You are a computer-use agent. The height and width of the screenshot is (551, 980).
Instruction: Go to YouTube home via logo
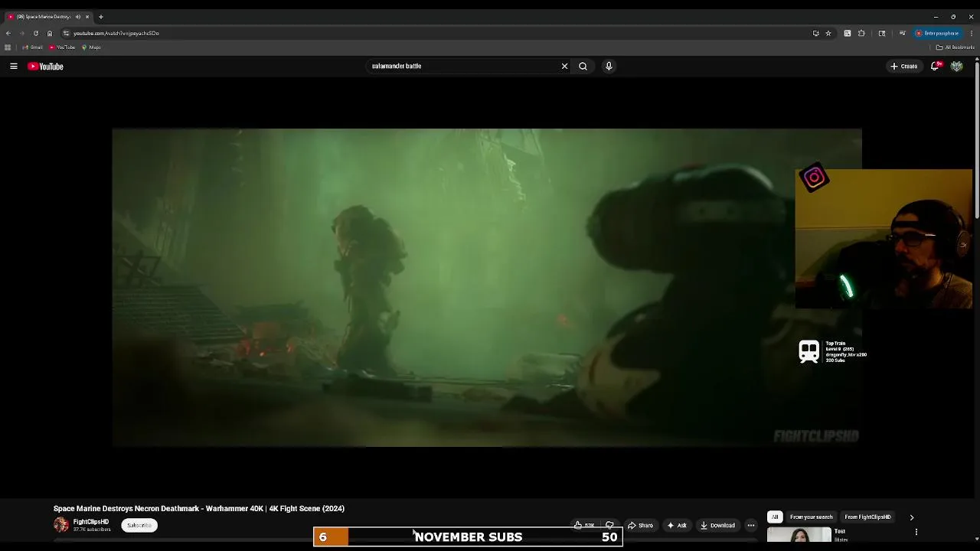pyautogui.click(x=45, y=67)
